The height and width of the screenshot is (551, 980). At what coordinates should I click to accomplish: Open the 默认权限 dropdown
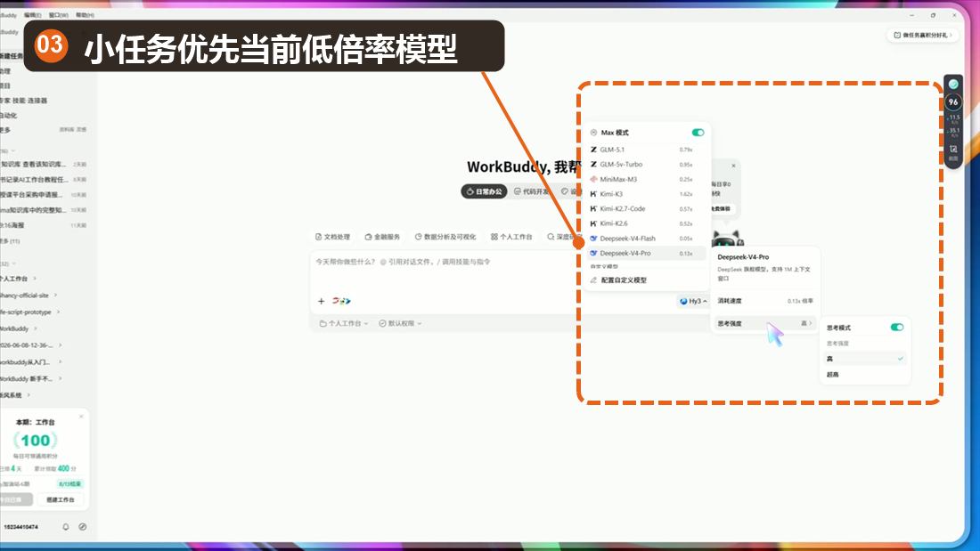click(400, 324)
